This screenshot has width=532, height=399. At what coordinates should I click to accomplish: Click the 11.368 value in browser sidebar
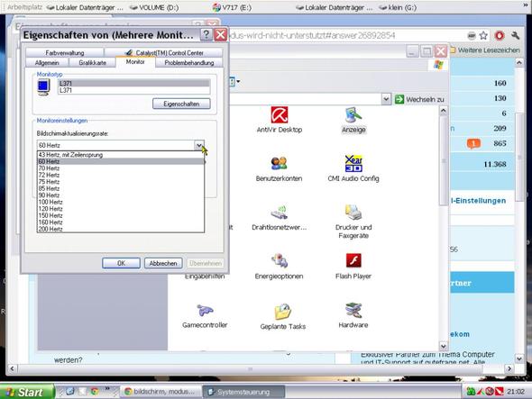coord(495,164)
